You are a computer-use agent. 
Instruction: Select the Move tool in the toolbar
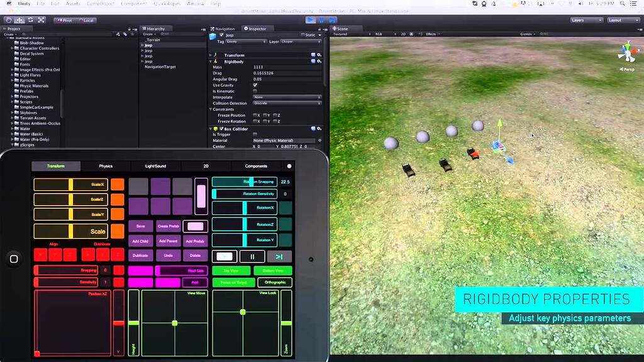pyautogui.click(x=20, y=20)
